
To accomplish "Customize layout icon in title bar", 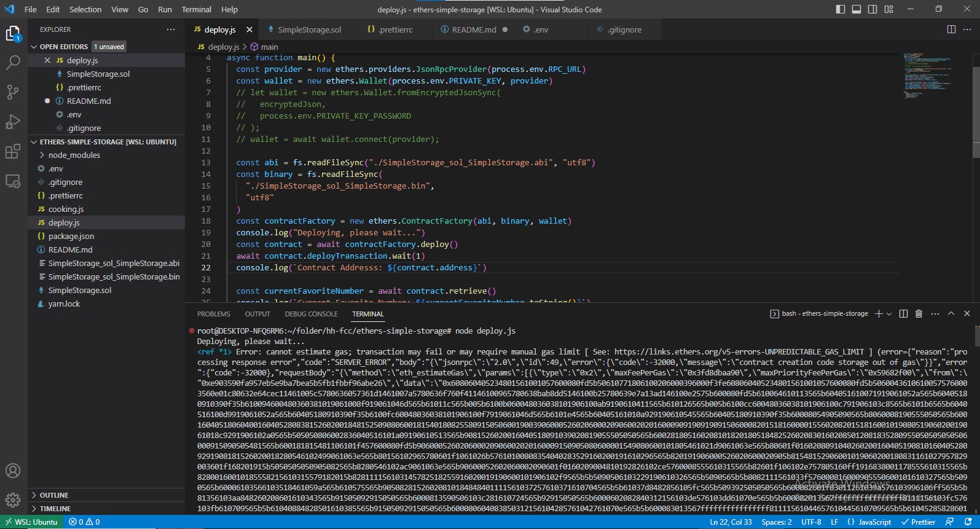I will click(x=888, y=9).
